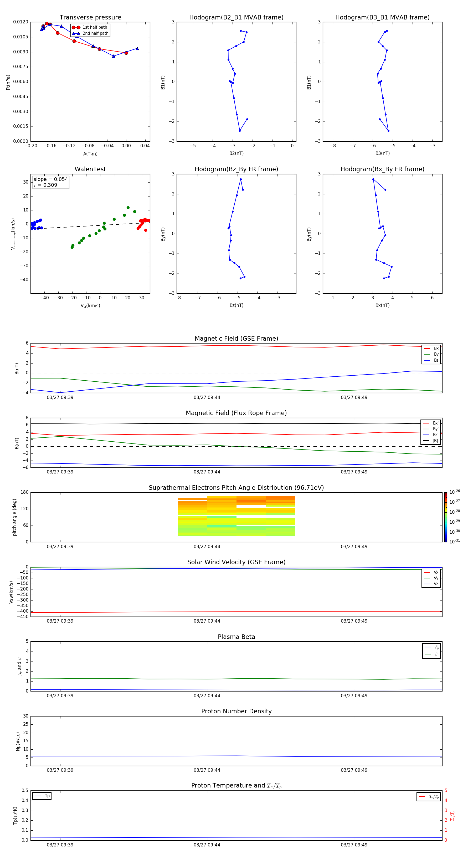The image size is (473, 868).
Task: Click the |B| legend entry in the Flux Rope plot
Action: pos(431,441)
